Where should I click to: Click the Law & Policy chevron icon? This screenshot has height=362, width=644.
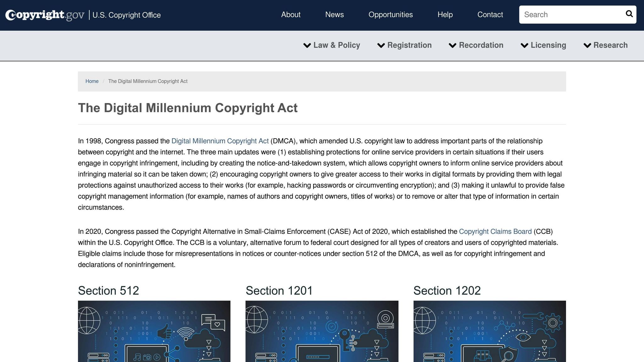click(307, 46)
